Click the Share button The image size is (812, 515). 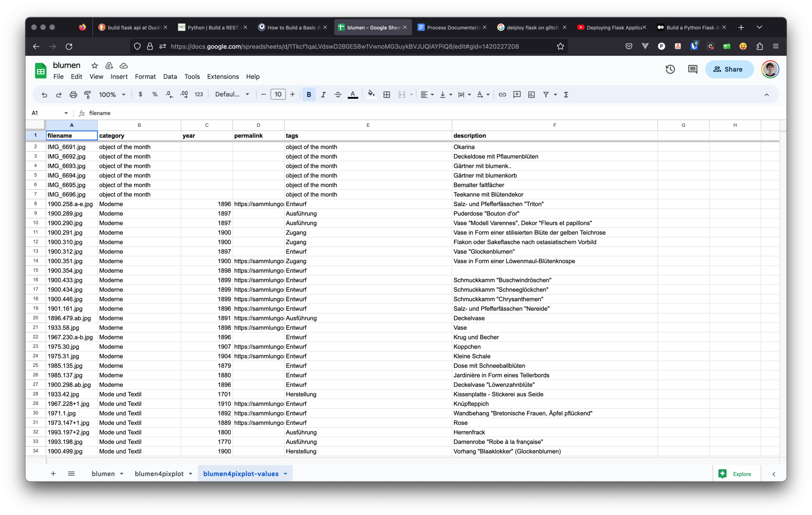pos(729,69)
